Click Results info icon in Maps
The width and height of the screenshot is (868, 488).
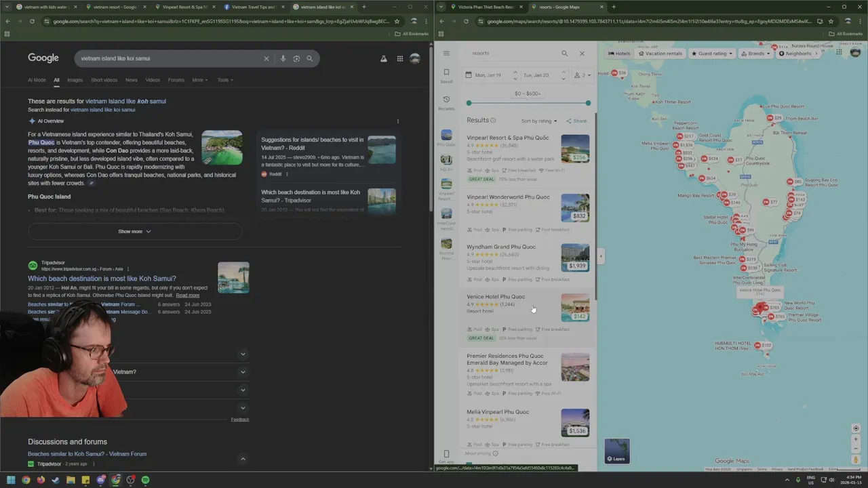(x=493, y=121)
